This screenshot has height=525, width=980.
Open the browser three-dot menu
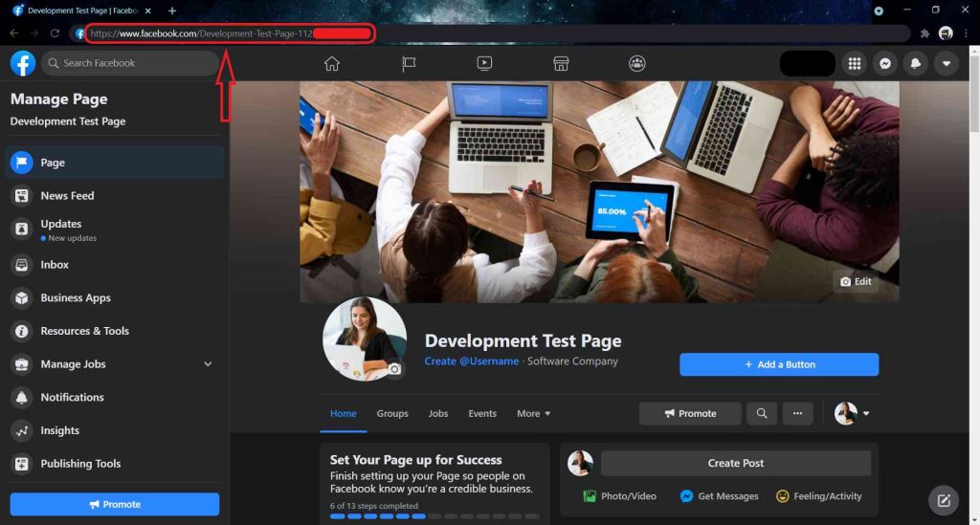click(967, 33)
